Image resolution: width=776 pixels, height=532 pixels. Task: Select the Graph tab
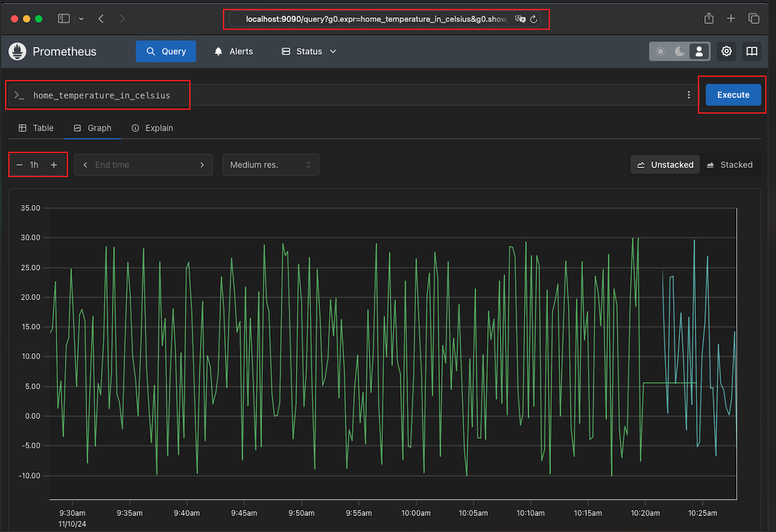click(x=93, y=128)
